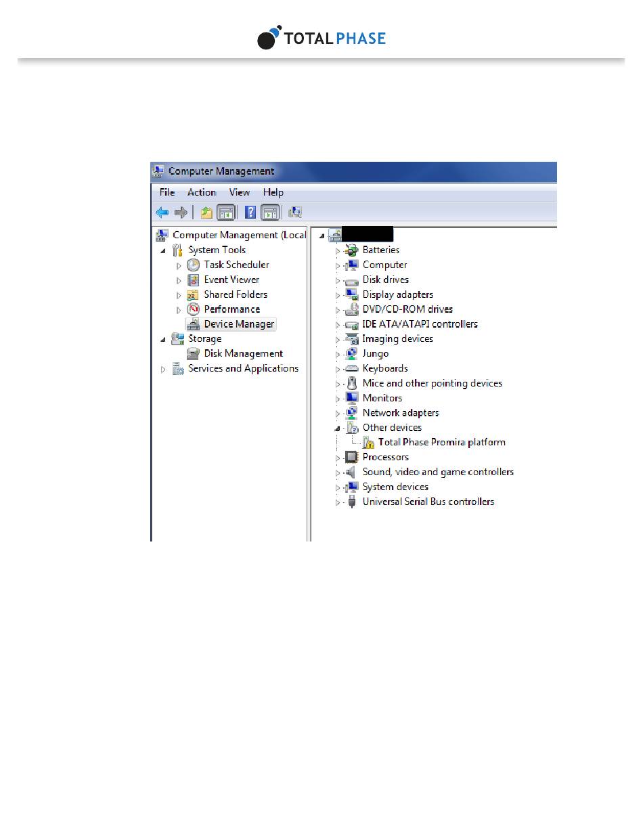Click the Mice and other pointing devices icon
This screenshot has height=840, width=643.
click(351, 383)
